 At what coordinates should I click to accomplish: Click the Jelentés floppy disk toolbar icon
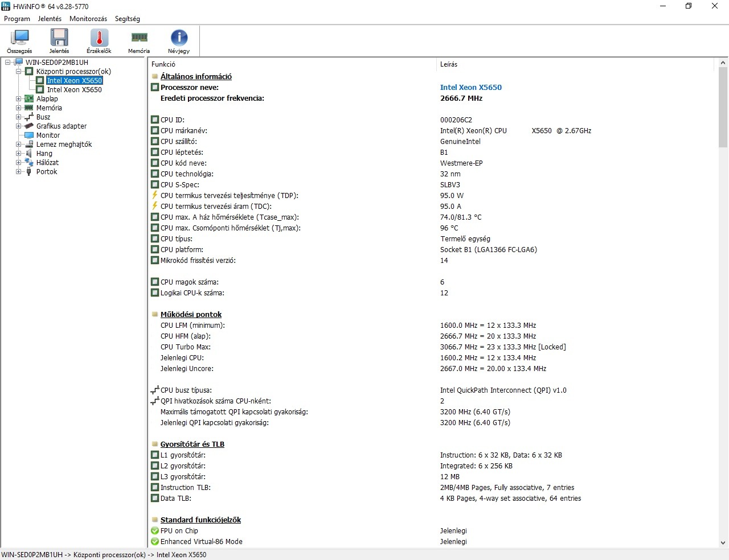(59, 38)
